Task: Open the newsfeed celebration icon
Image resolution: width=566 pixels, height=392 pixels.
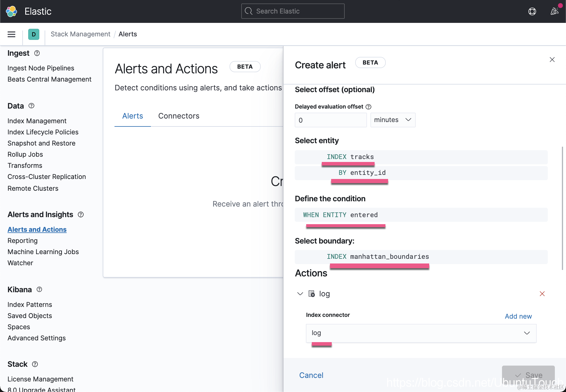Action: pos(554,11)
